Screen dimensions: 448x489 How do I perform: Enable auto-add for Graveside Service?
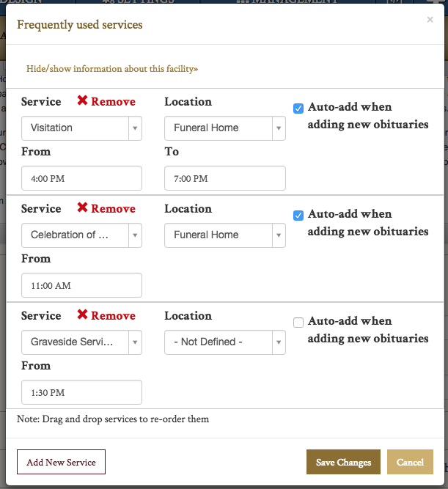(298, 323)
